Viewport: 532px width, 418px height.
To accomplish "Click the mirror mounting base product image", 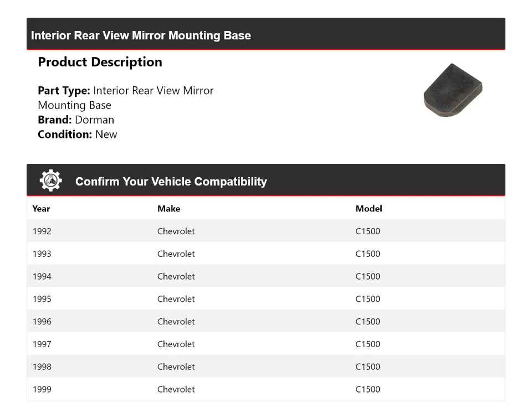I will [453, 90].
